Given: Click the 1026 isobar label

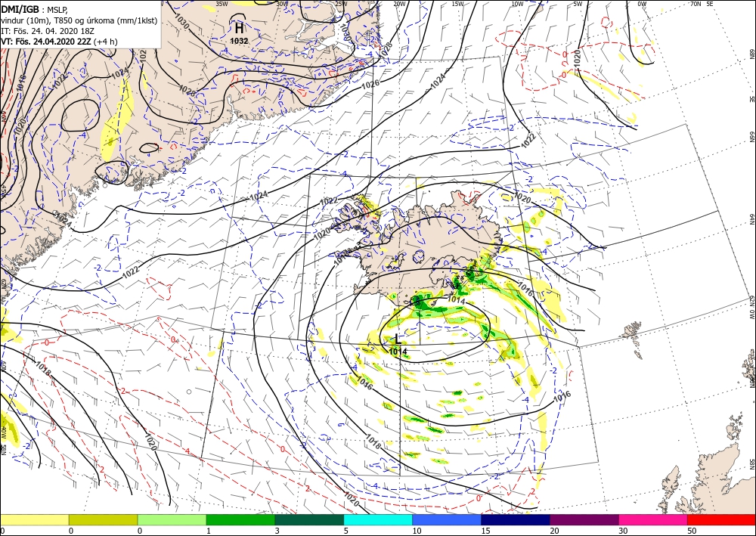Looking at the screenshot, I should click(x=370, y=83).
